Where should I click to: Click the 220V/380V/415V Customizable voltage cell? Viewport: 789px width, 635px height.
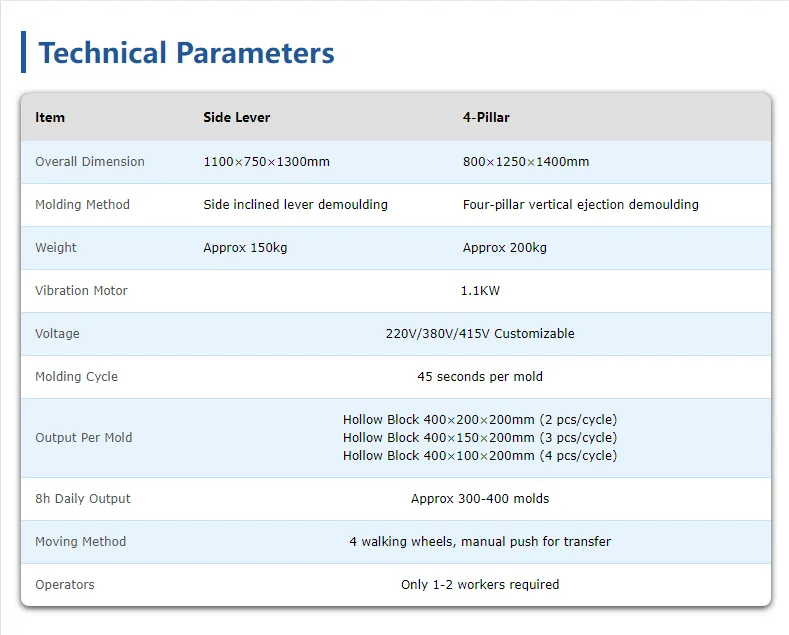(x=480, y=334)
